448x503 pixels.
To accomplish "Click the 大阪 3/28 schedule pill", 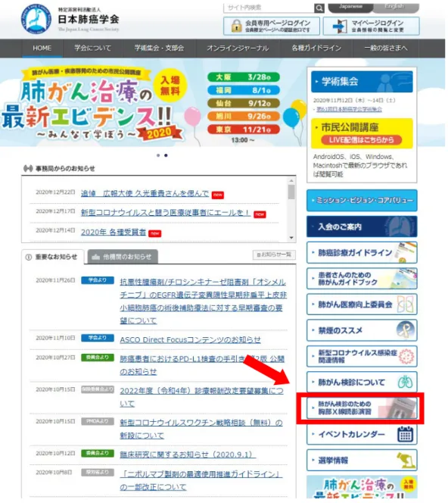I will click(x=244, y=77).
